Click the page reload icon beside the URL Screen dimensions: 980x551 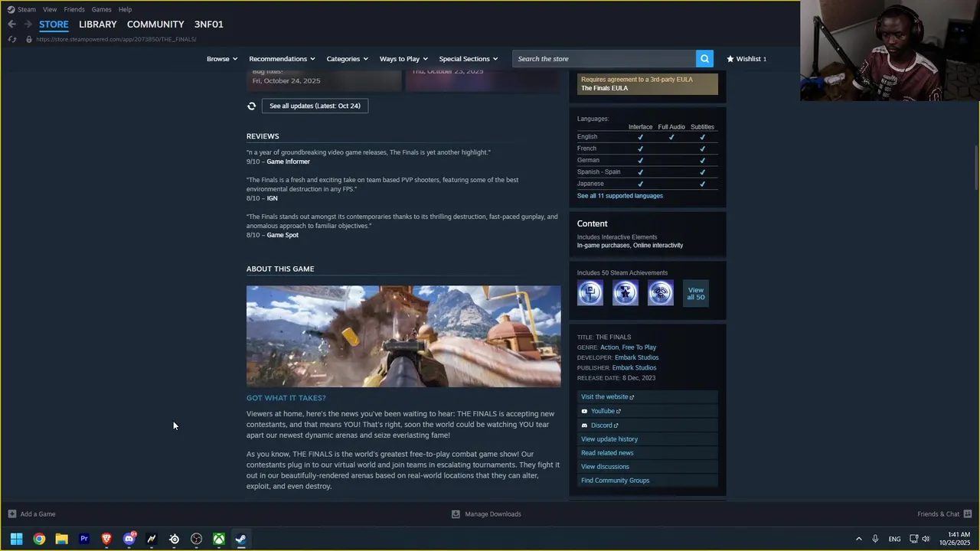[x=11, y=39]
